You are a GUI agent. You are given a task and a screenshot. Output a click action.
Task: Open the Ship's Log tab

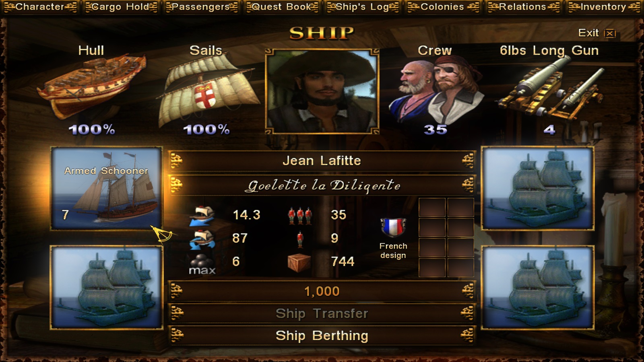point(362,7)
